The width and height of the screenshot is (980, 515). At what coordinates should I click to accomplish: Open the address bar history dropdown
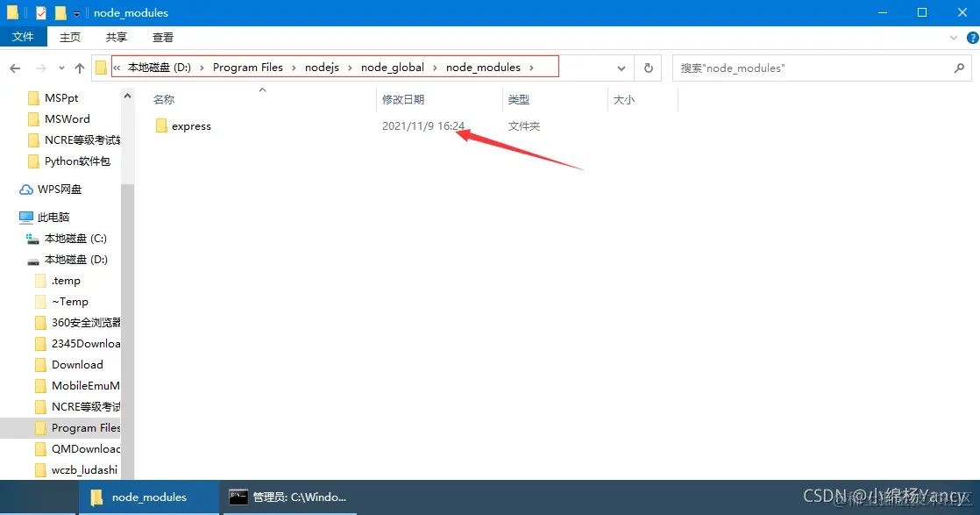pos(621,67)
